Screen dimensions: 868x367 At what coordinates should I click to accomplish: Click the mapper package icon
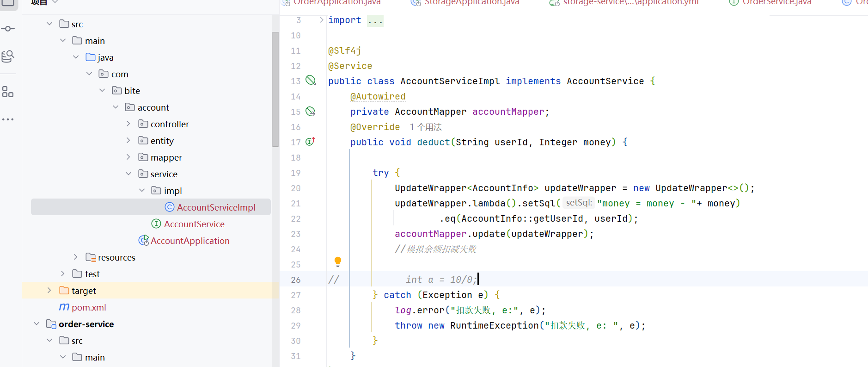pos(143,157)
